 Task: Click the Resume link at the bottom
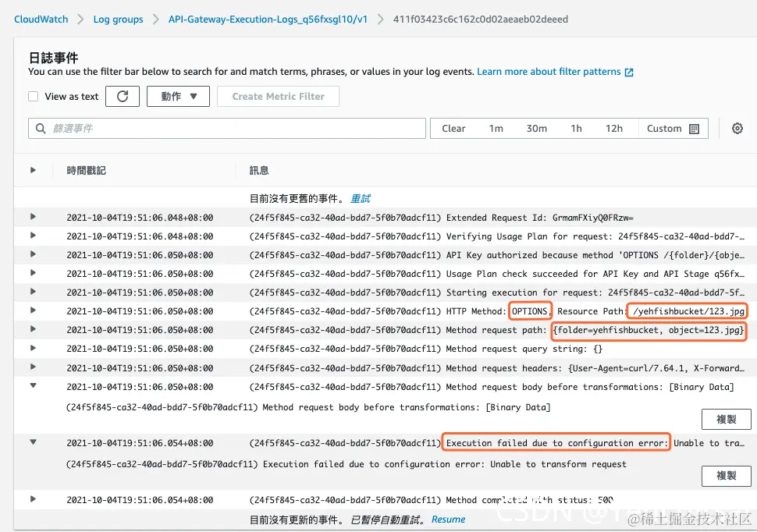(x=448, y=520)
